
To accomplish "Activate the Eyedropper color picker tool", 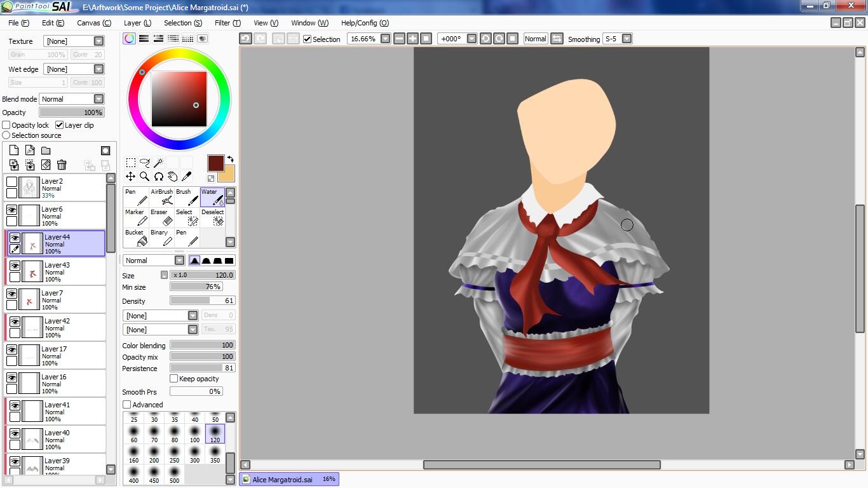I will [x=187, y=177].
